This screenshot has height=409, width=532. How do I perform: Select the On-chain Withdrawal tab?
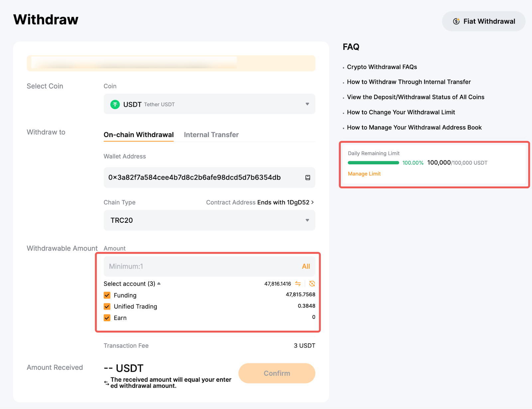tap(139, 135)
